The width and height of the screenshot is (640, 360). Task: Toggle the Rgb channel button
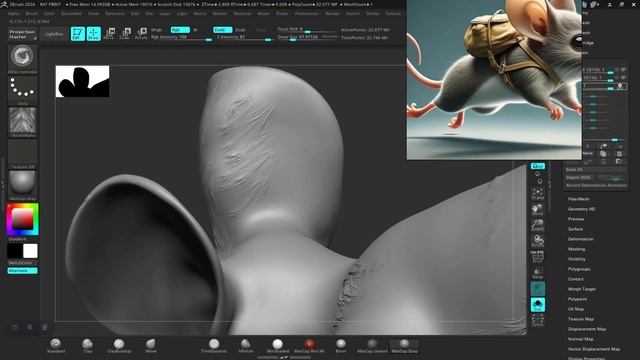pos(180,30)
